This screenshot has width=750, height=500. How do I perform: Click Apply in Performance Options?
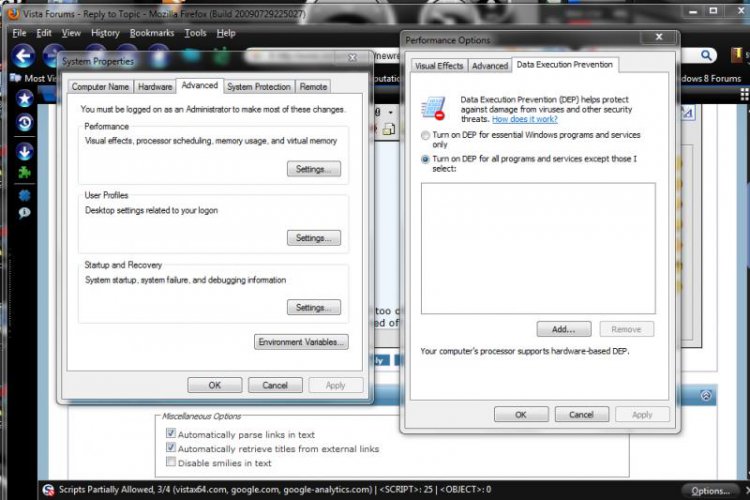click(x=642, y=414)
